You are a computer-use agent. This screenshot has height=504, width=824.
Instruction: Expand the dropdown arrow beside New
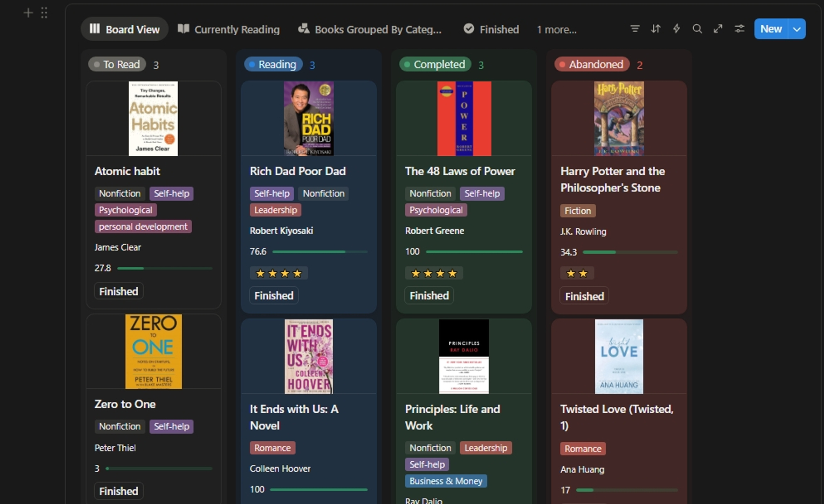click(797, 29)
